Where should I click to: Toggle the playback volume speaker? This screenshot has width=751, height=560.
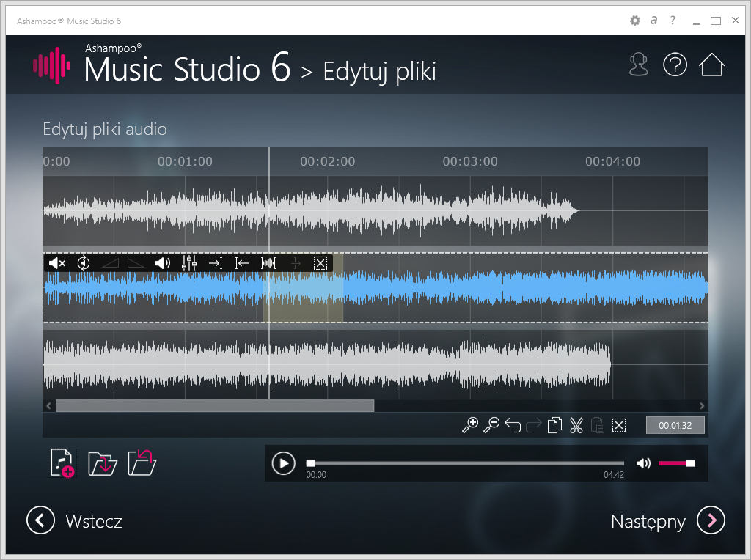pyautogui.click(x=643, y=463)
